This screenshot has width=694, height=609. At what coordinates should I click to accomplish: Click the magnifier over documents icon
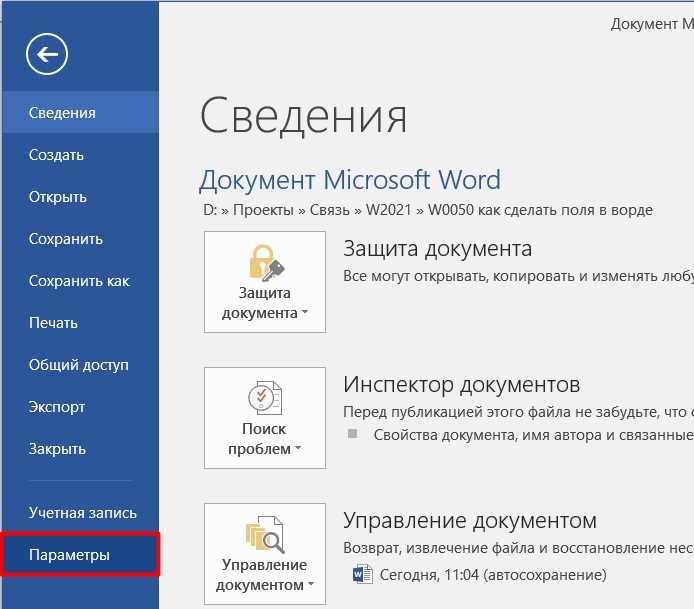(x=265, y=534)
